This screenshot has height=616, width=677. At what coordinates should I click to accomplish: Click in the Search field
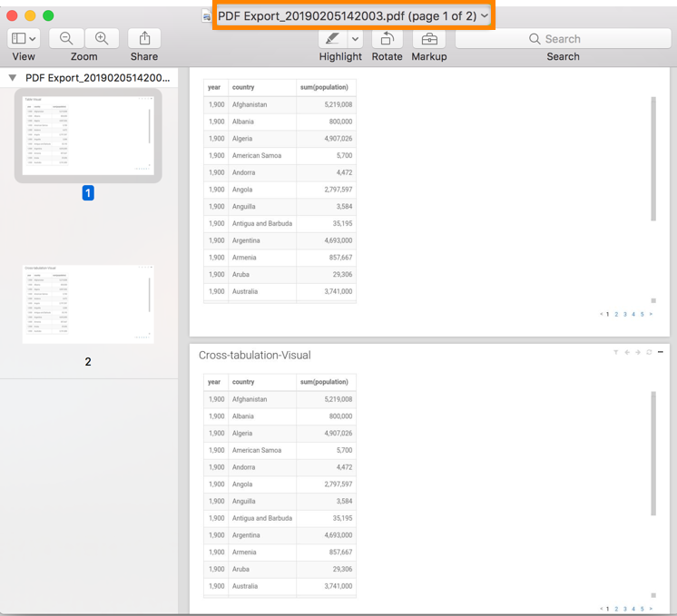(563, 38)
